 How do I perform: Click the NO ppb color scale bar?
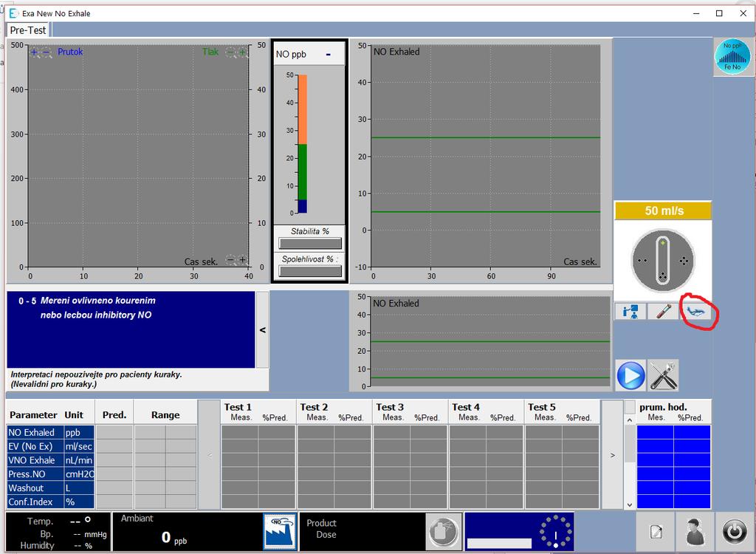click(302, 144)
